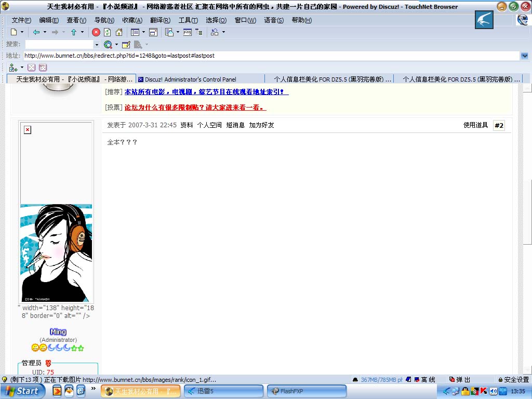Switch to Discuz! Administrator's Control Panel tab

tap(200, 79)
